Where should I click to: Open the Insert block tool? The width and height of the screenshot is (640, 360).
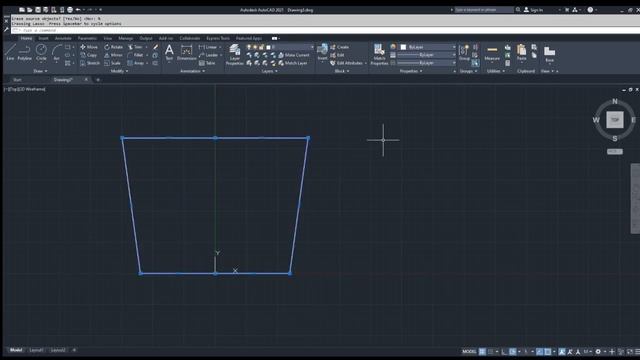322,52
